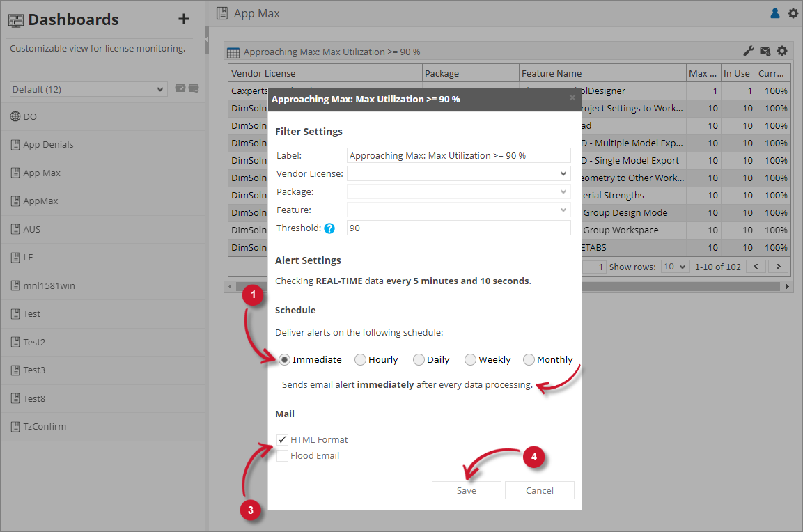Open the LE dashboard
Screen dimensions: 803x532
point(102,258)
